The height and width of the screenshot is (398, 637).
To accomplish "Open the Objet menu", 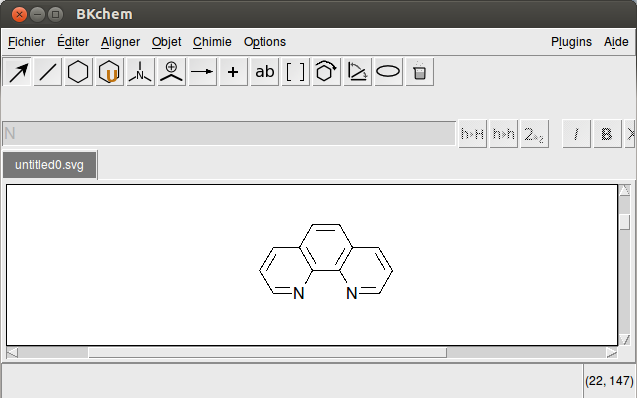I will click(167, 42).
